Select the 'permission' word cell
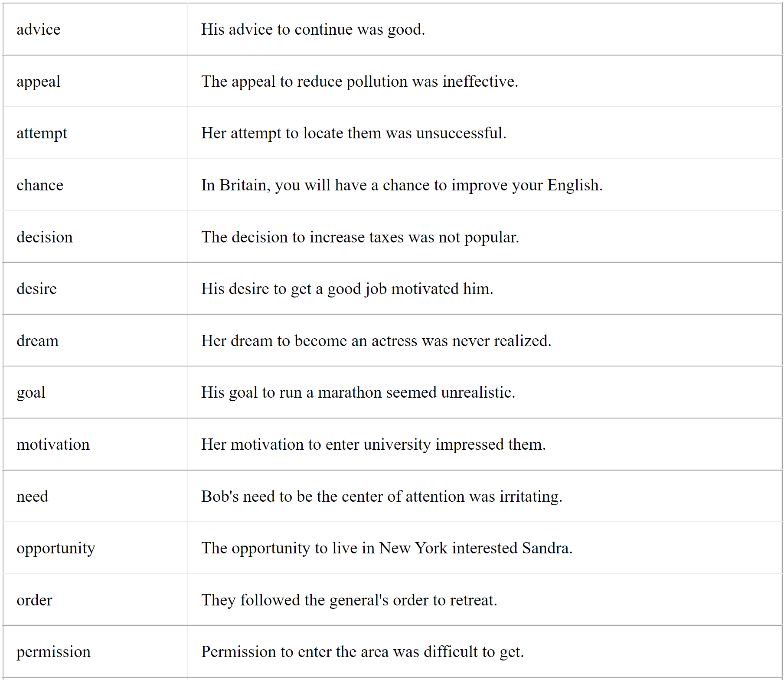Screen dimensions: 784x680 (x=53, y=652)
